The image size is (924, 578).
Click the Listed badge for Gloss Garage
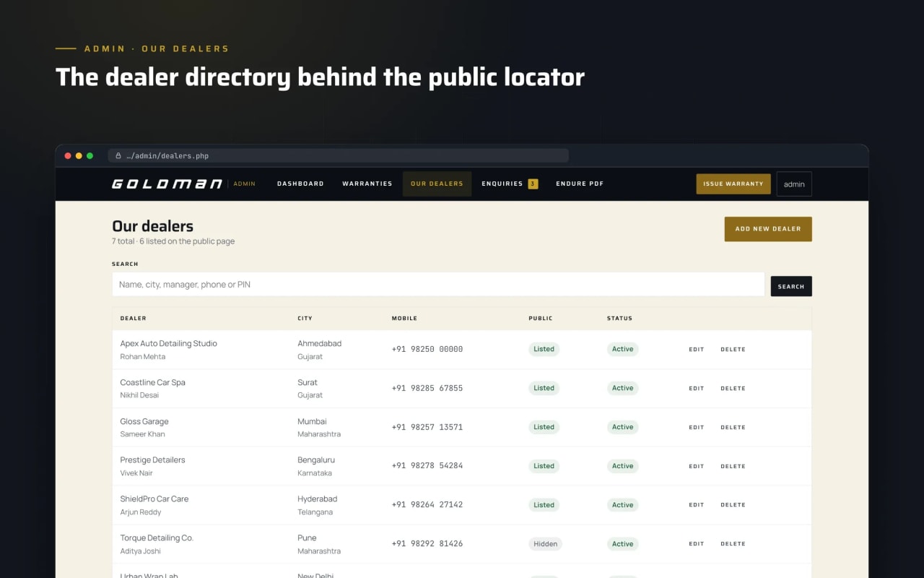point(544,427)
